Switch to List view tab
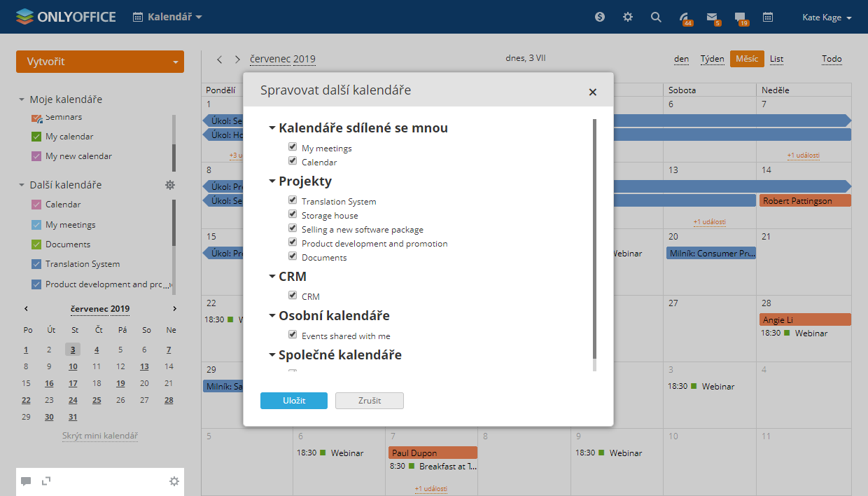This screenshot has height=496, width=868. 776,59
